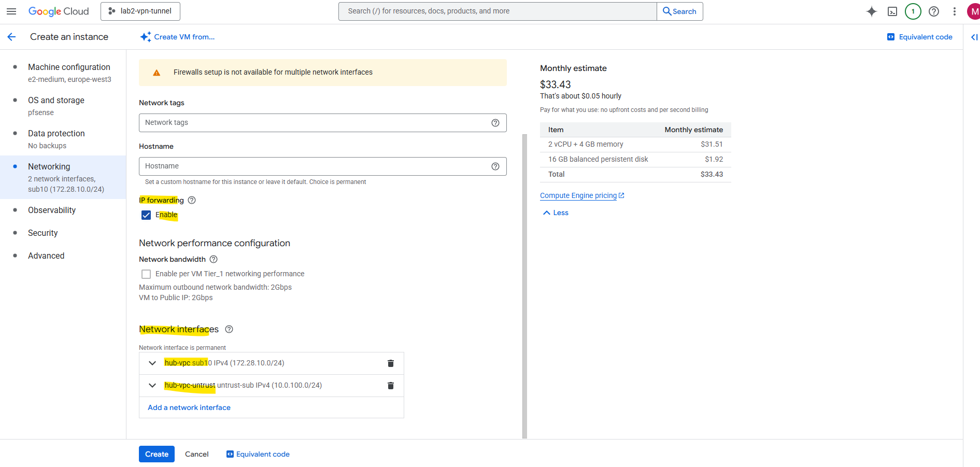Expand the hub-vpc sub10 interface details
Screen dimensions: 980x467
pos(152,363)
